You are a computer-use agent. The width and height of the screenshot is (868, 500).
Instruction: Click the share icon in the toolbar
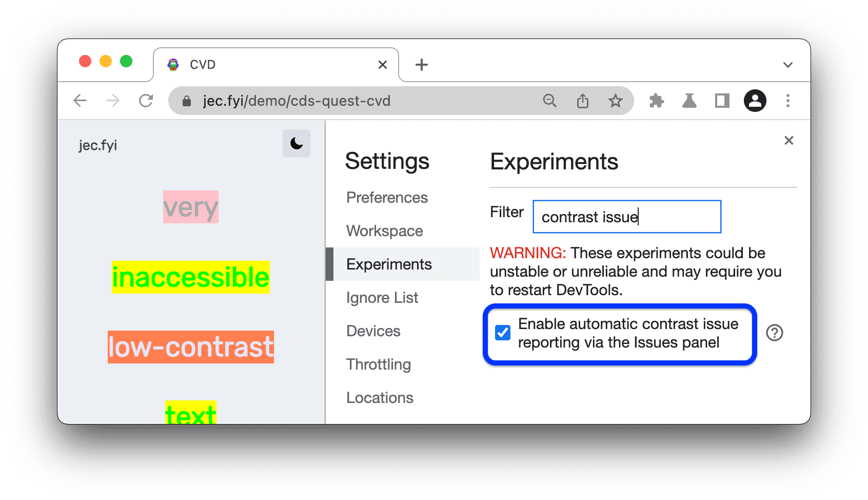582,101
